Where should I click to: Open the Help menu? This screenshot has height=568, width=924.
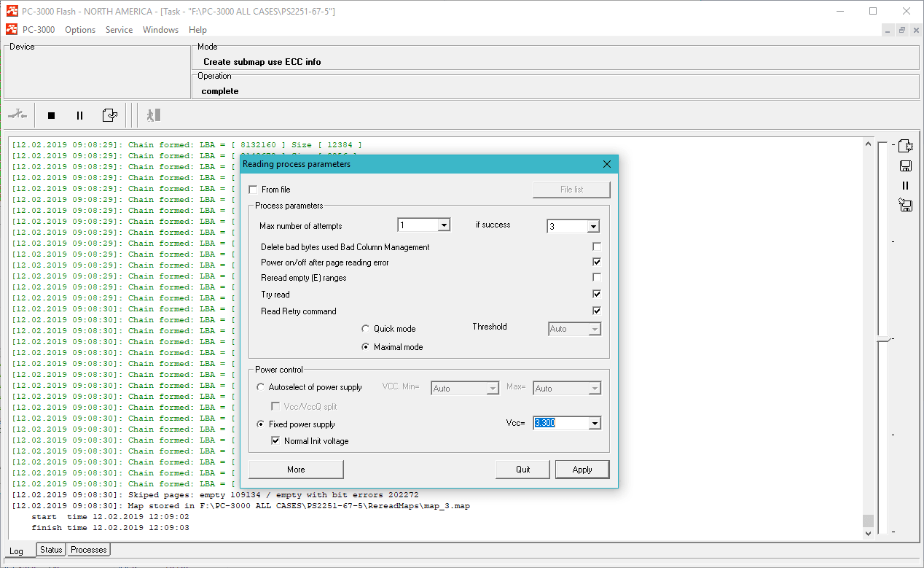coord(197,30)
